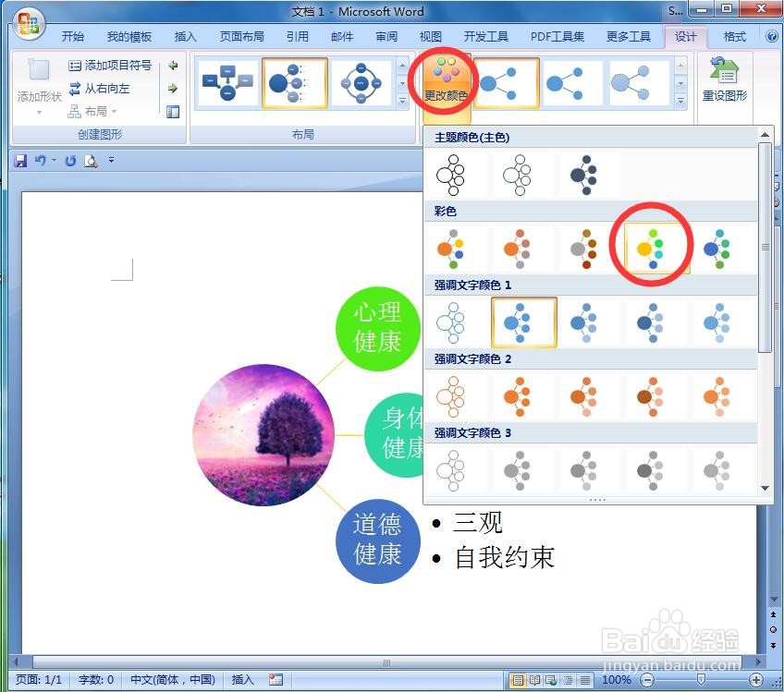784x692 pixels.
Task: Expand the layouts gallery more arrow
Action: (402, 101)
